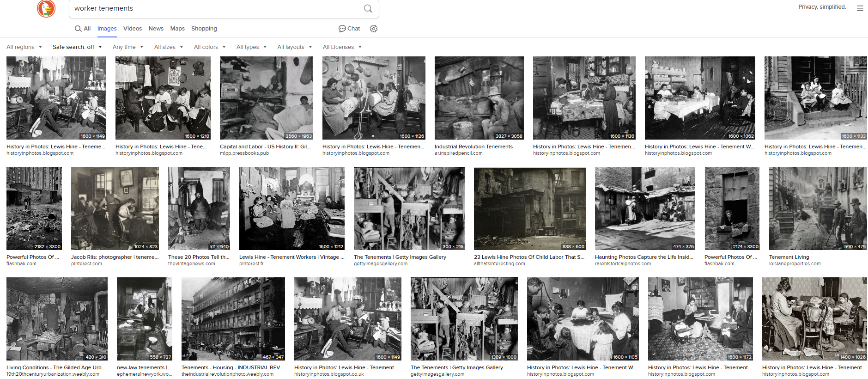
Task: Click the source text "ar.inspiredpencil.com"
Action: tap(459, 153)
